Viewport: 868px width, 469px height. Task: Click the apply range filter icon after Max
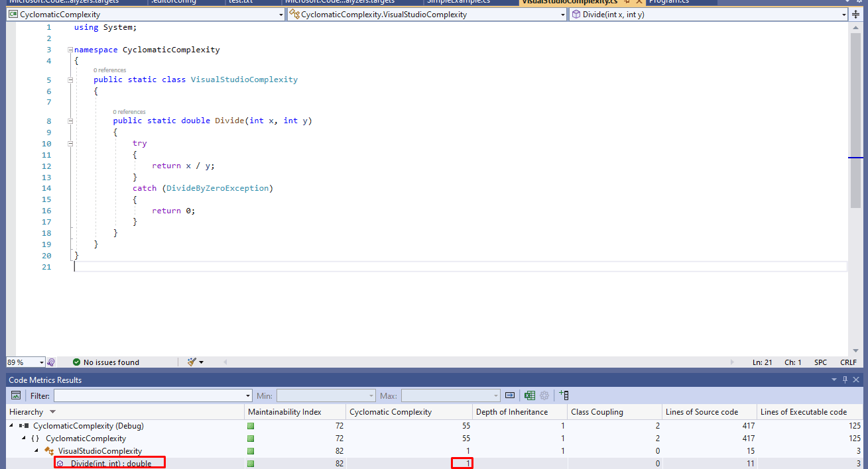click(x=510, y=395)
